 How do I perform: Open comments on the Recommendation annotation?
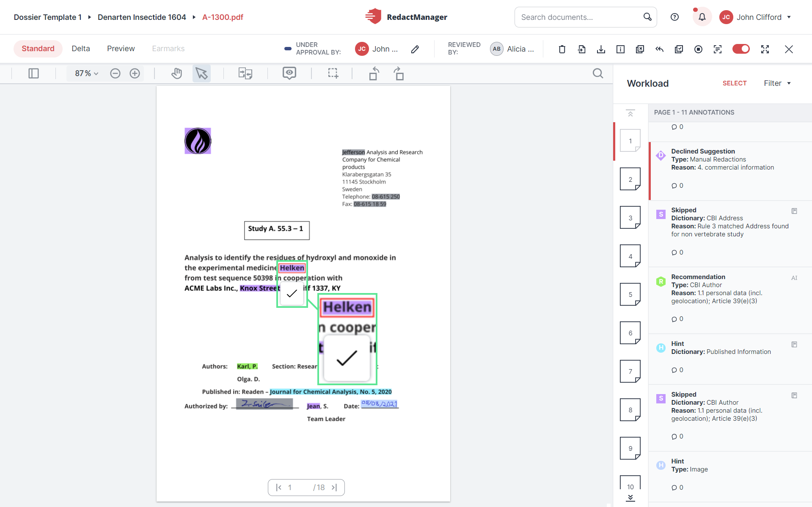coord(677,319)
